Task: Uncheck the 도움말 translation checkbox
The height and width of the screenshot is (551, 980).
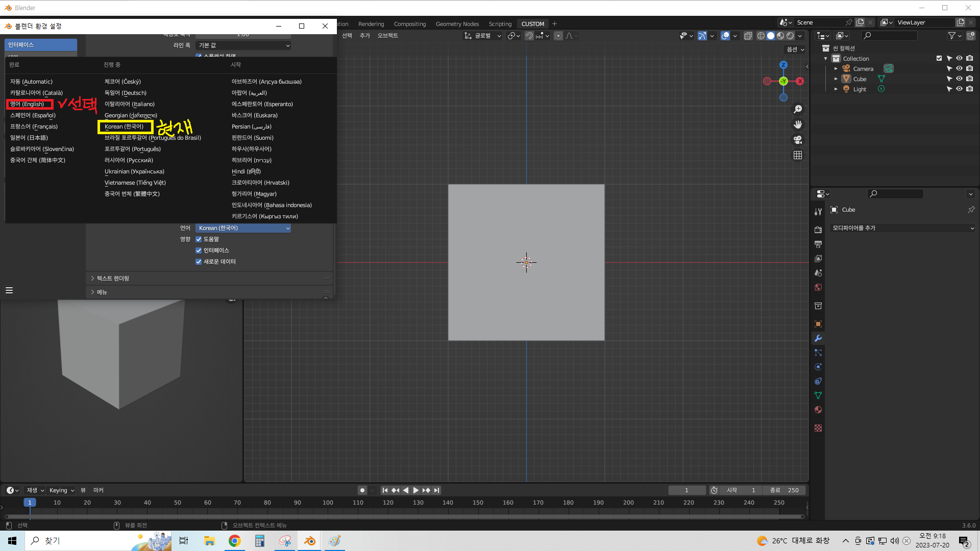Action: coord(199,239)
